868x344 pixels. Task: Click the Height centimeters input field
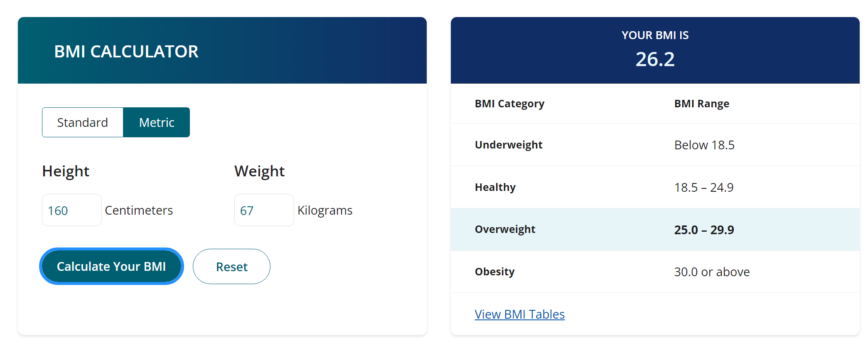(x=71, y=210)
